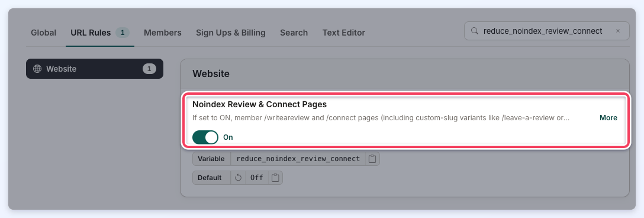Screen dimensions: 644x218
Task: Click the Default label
Action: pyautogui.click(x=210, y=178)
